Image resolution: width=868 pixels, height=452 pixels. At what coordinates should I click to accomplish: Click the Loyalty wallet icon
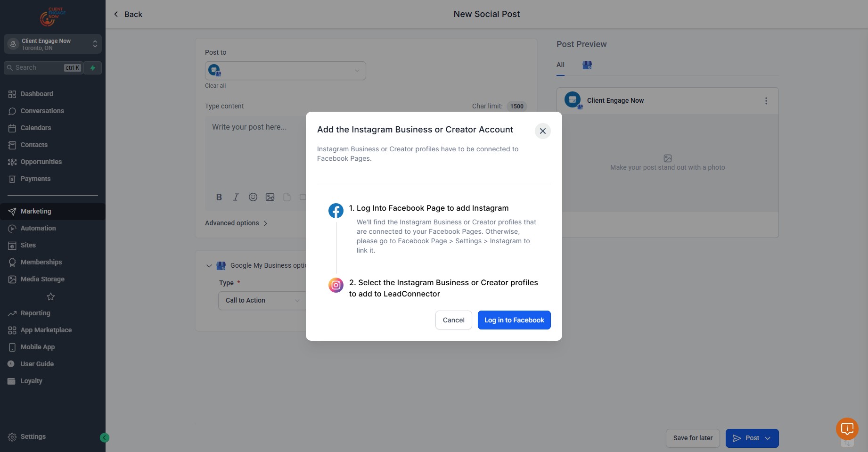coord(12,381)
